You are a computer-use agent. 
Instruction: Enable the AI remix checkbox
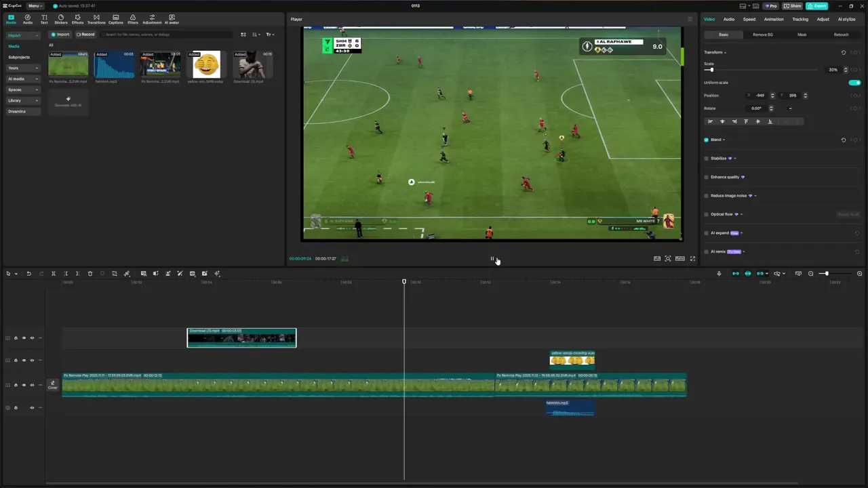[706, 252]
